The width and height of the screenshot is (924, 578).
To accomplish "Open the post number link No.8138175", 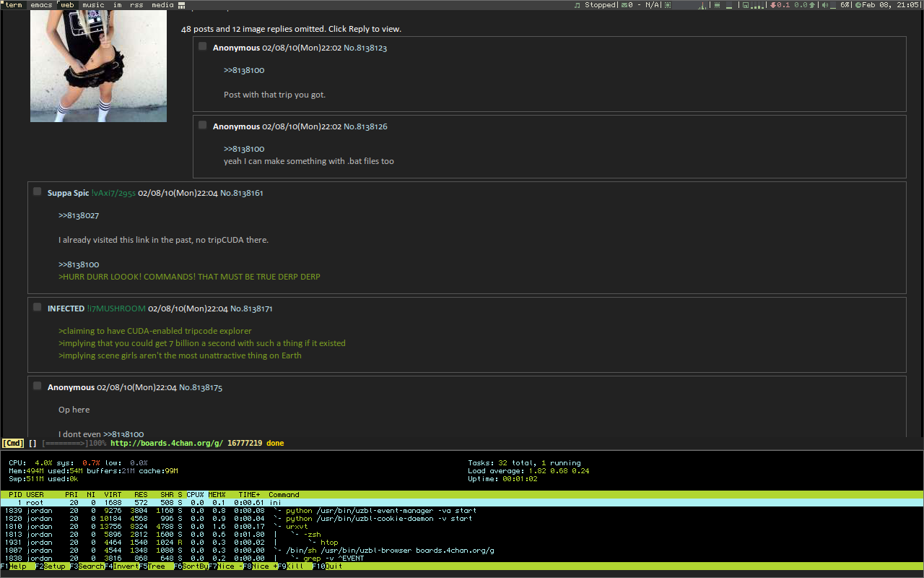I will pyautogui.click(x=201, y=387).
